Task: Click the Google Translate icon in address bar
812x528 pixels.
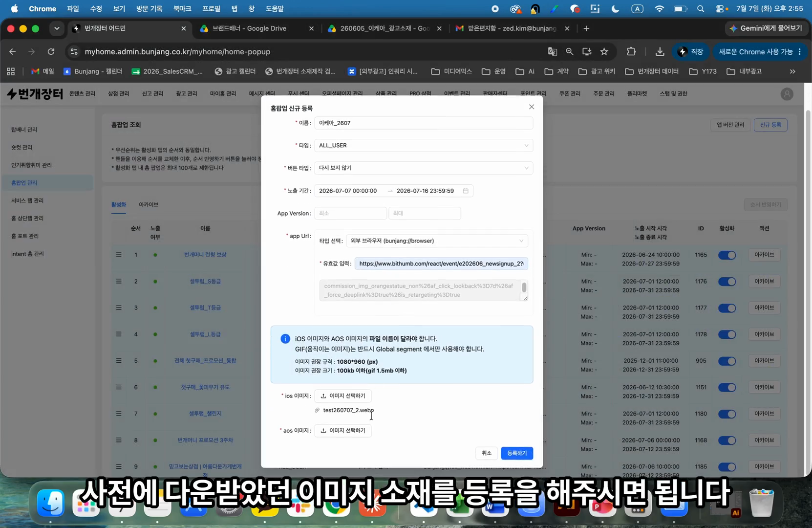Action: [x=553, y=51]
